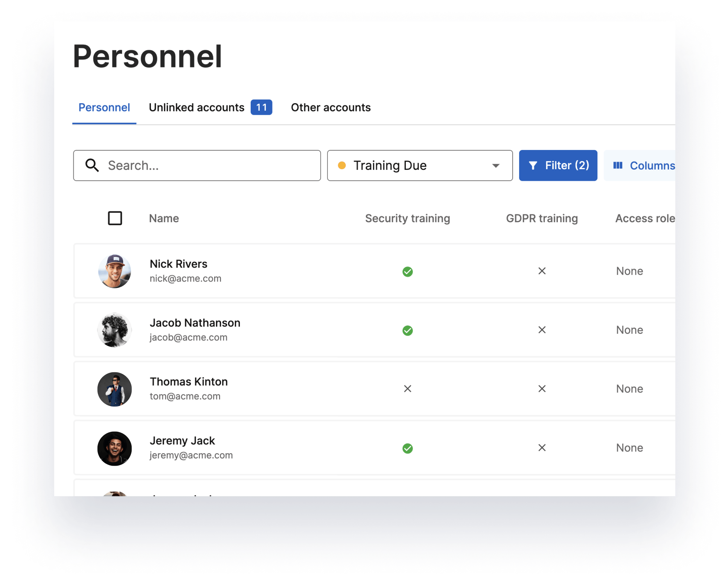Click the funnel icon inside the Filter button
The height and width of the screenshot is (582, 728).
click(534, 165)
